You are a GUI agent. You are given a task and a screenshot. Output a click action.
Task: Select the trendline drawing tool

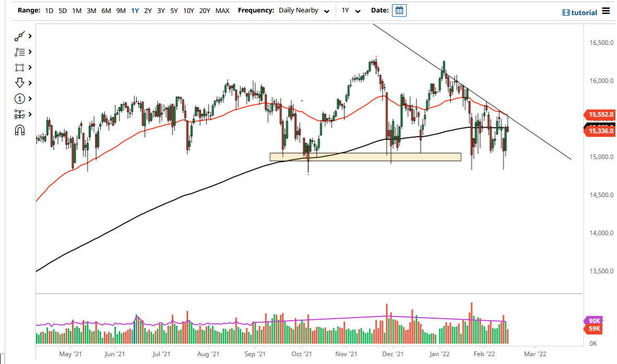coord(19,35)
